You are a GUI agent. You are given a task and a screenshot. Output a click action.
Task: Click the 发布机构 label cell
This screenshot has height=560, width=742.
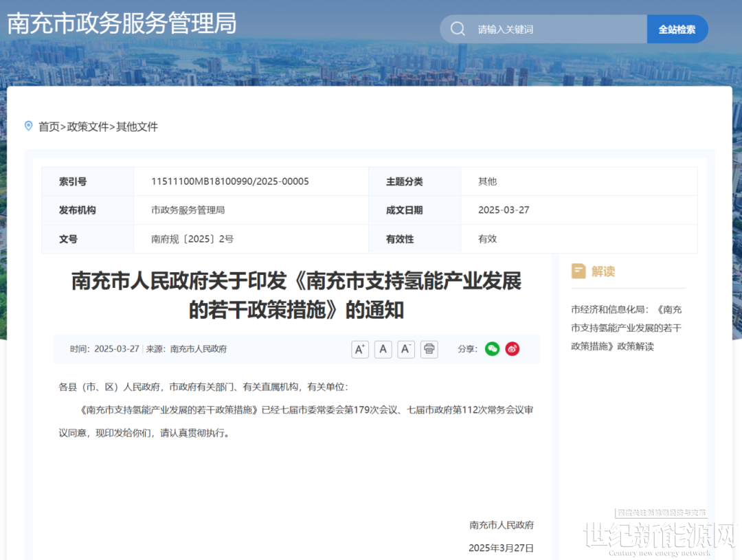(x=87, y=210)
